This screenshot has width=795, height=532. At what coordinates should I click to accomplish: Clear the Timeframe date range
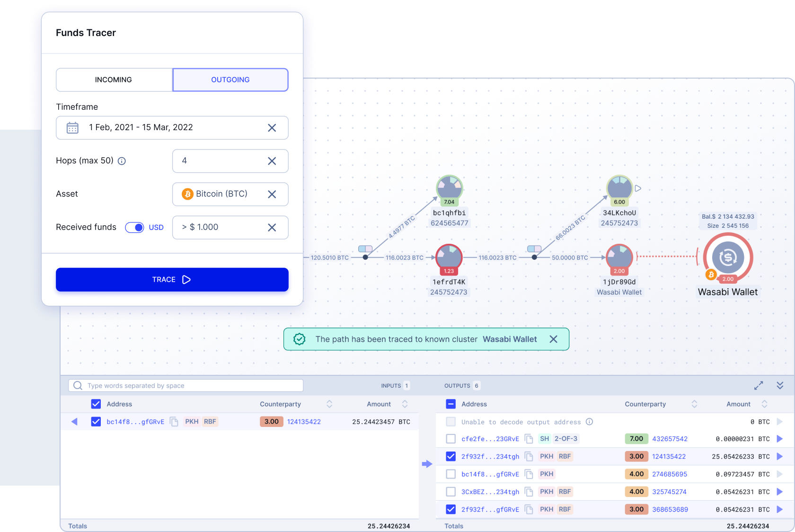coord(272,128)
